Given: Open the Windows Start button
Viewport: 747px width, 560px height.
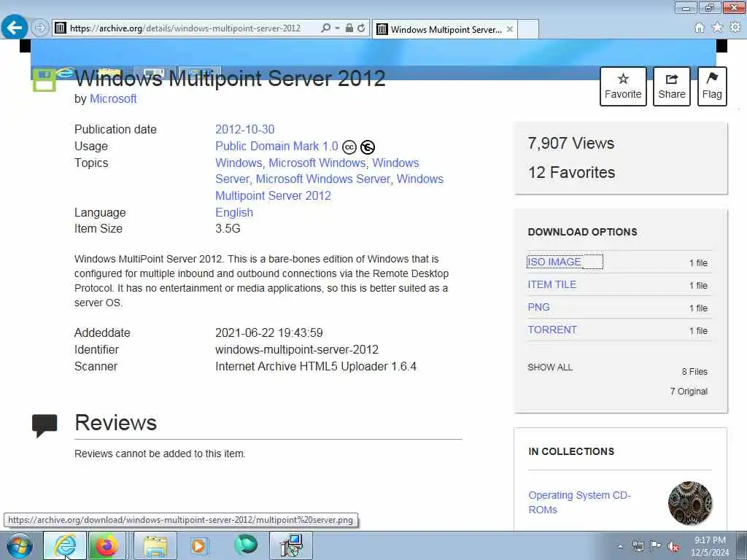Looking at the screenshot, I should 20,545.
